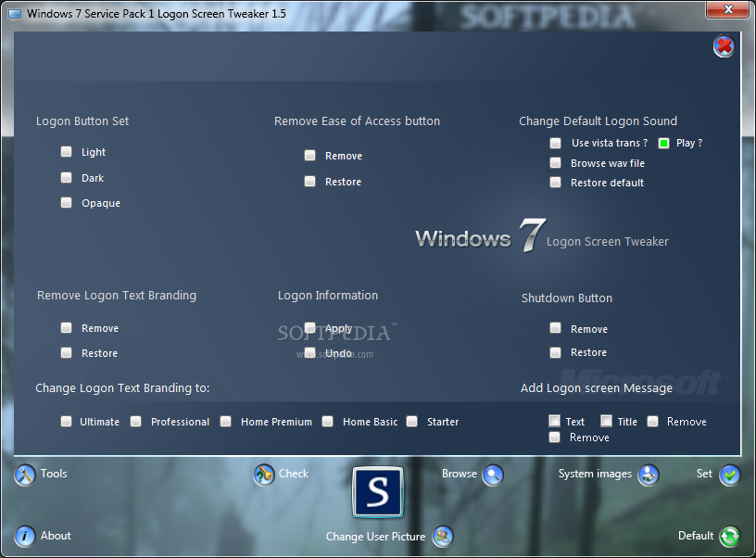The image size is (756, 558).
Task: Click Change Logon Text Branding to: label
Action: pos(122,388)
